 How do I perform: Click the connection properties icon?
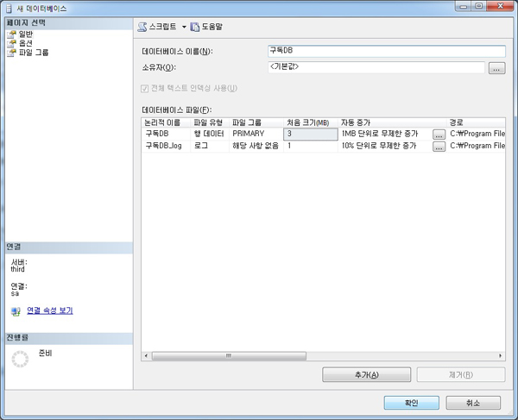(16, 311)
